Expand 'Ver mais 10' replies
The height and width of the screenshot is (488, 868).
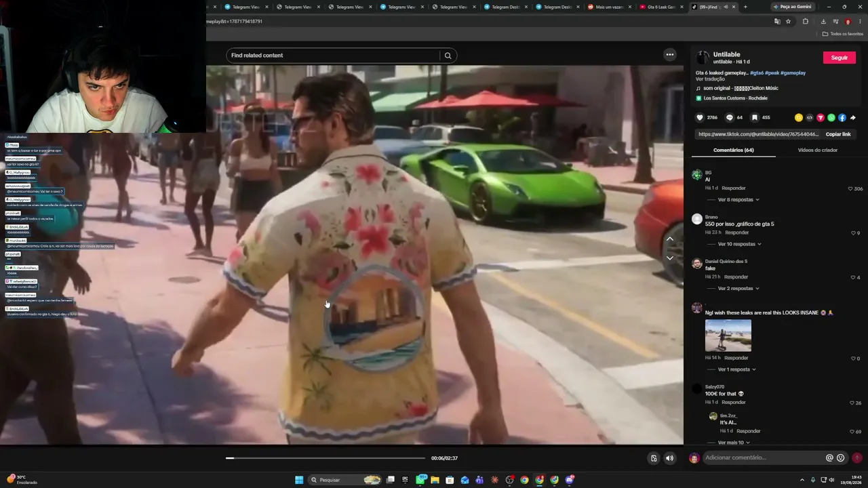pyautogui.click(x=734, y=443)
